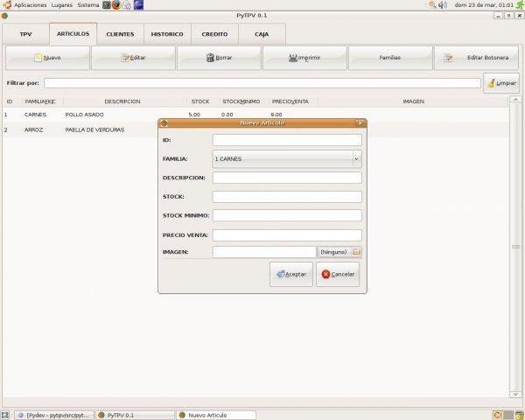Sort by FAMILIA column header

point(40,101)
